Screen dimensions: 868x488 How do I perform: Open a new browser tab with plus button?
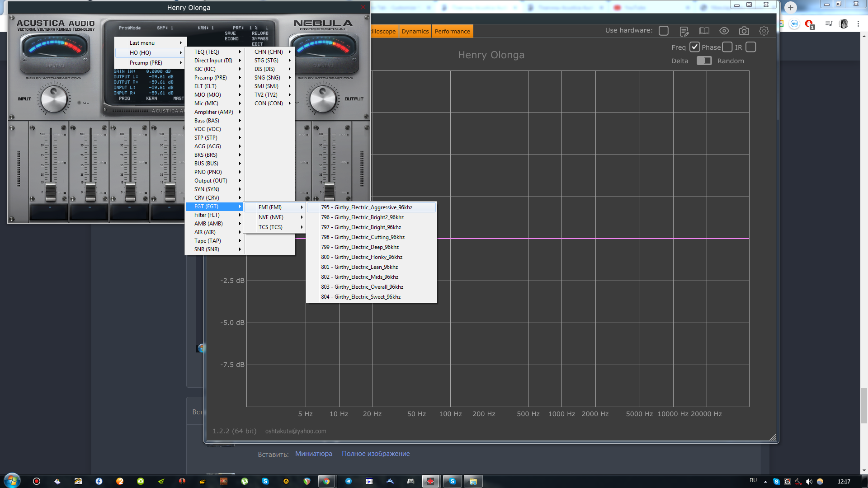pos(791,8)
